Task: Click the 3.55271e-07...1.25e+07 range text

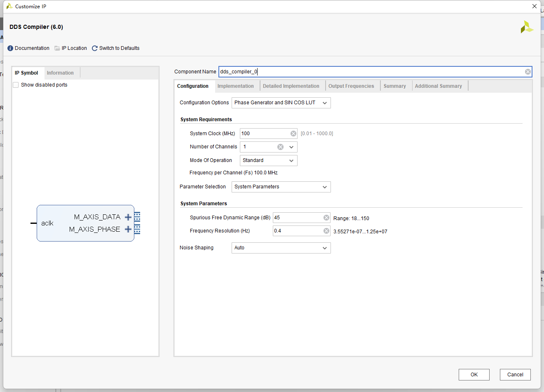Action: tap(360, 232)
